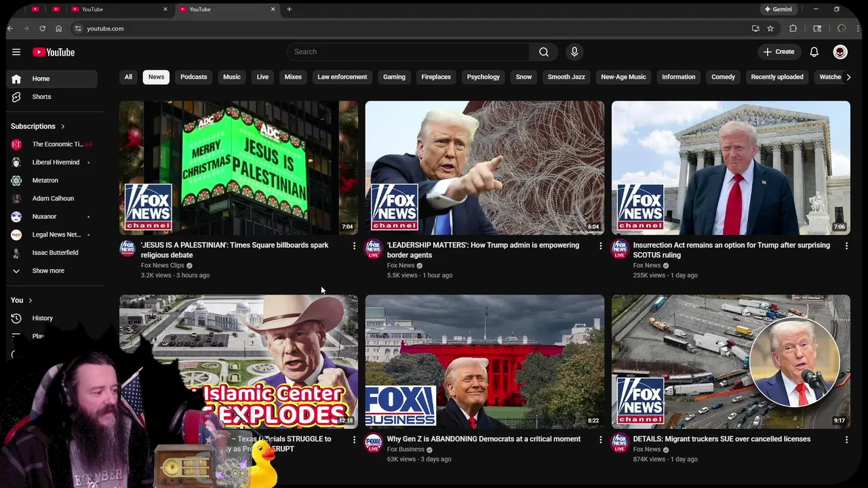Close the active YouTube tab

click(273, 9)
